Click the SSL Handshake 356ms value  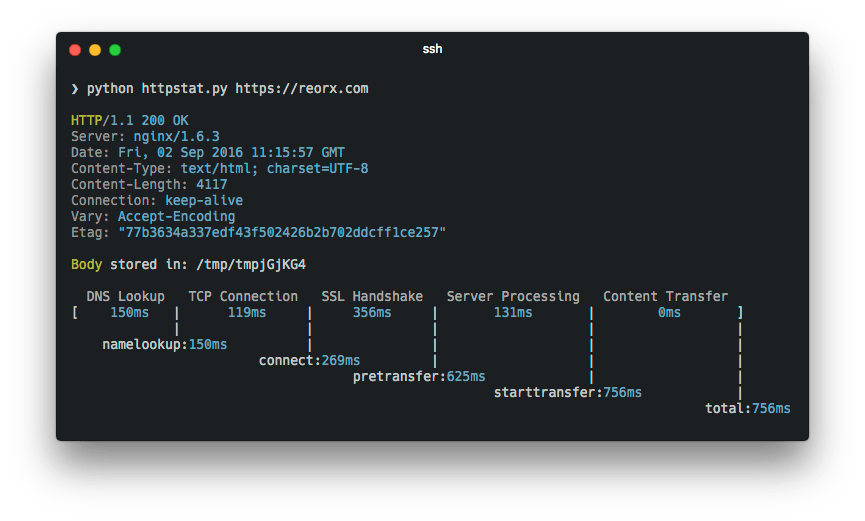coord(372,312)
